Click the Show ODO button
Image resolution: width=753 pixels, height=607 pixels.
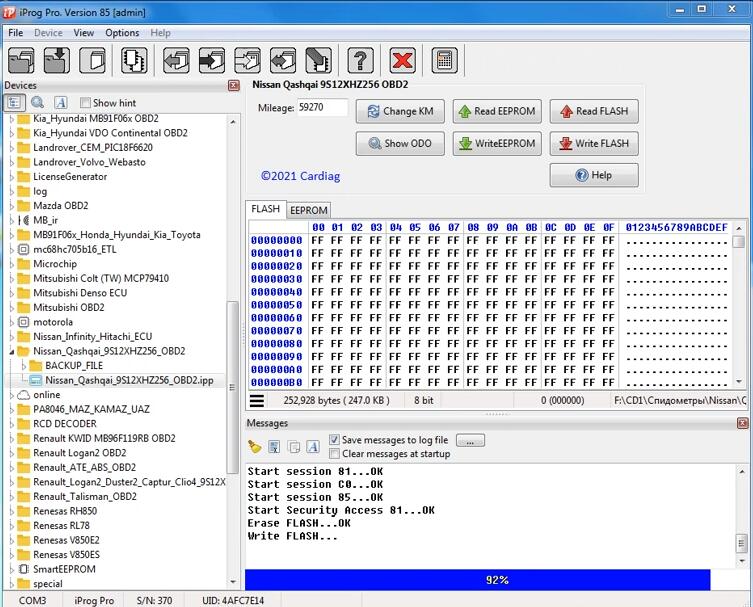pyautogui.click(x=400, y=144)
